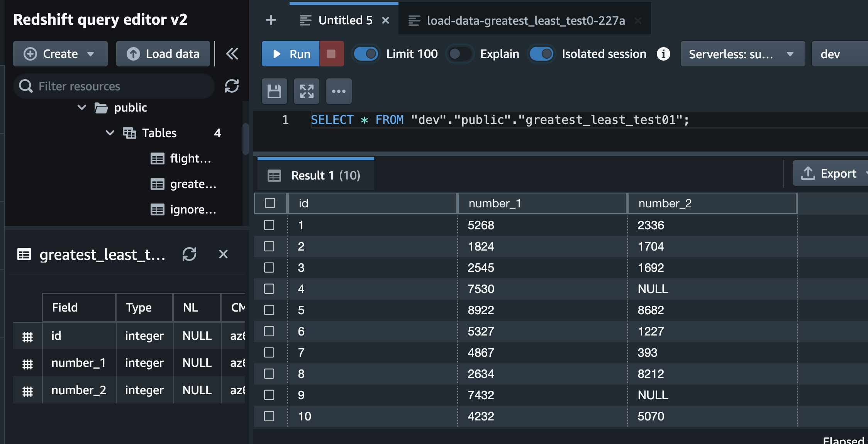This screenshot has width=868, height=444.
Task: Sort by the number_1 column header
Action: [542, 203]
